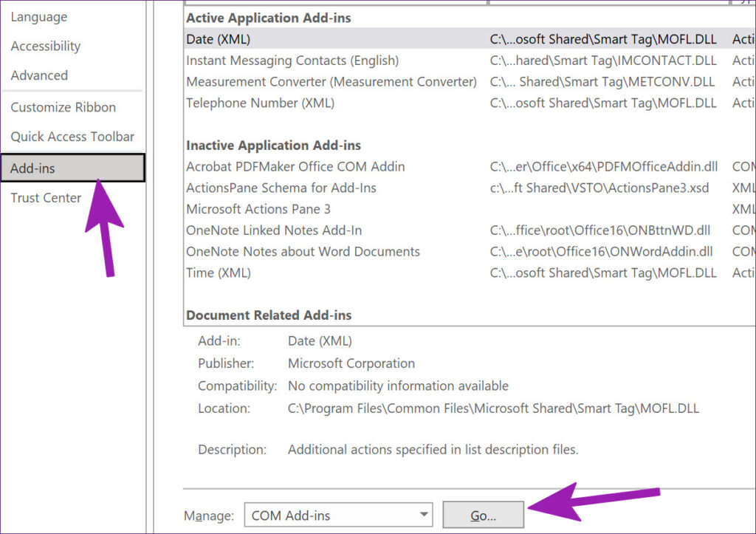Image resolution: width=756 pixels, height=534 pixels.
Task: Click the Document Related Add-ins heading
Action: coord(269,315)
